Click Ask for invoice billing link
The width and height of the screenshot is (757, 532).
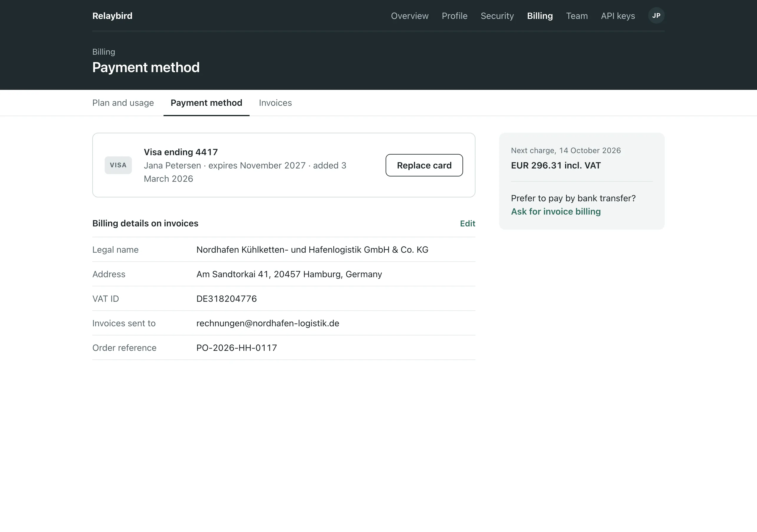click(556, 212)
